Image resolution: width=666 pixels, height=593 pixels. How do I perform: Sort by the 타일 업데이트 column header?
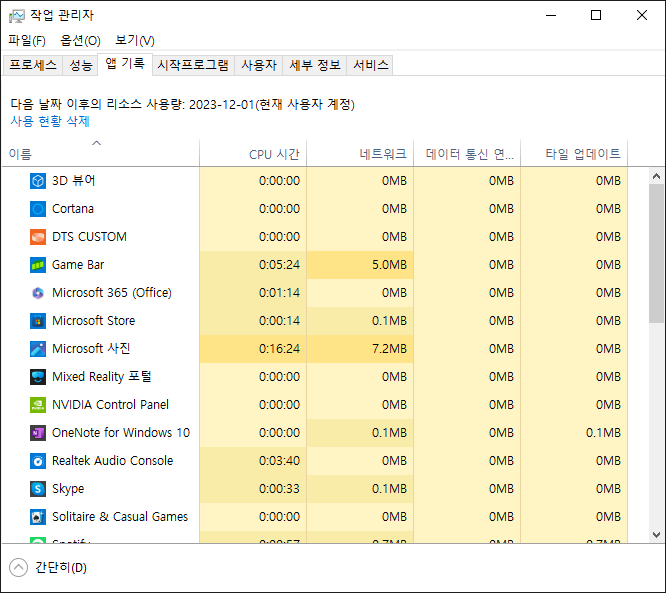tap(574, 153)
